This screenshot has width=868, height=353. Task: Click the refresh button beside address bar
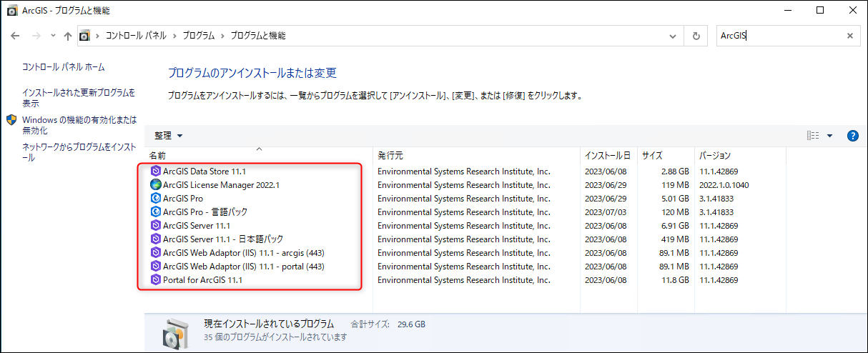click(x=696, y=36)
